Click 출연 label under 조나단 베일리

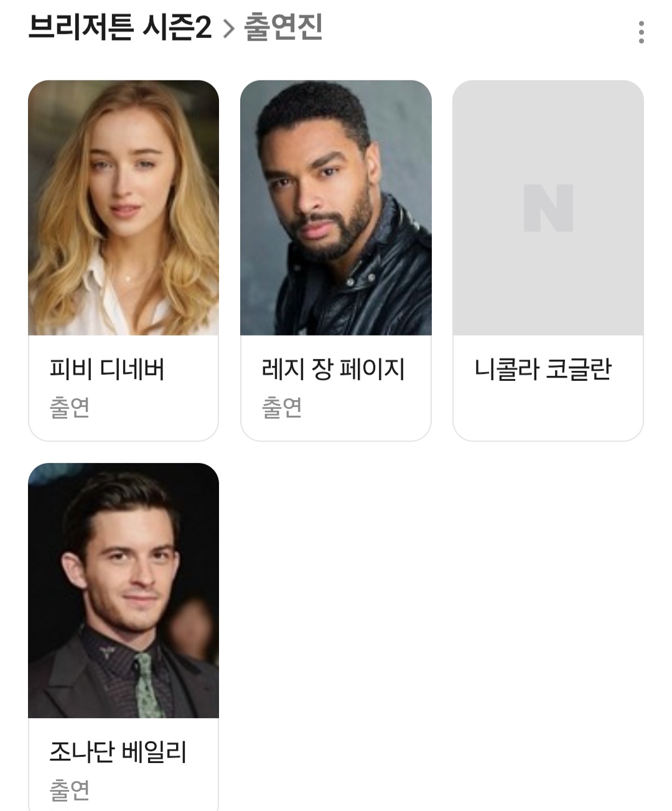70,790
